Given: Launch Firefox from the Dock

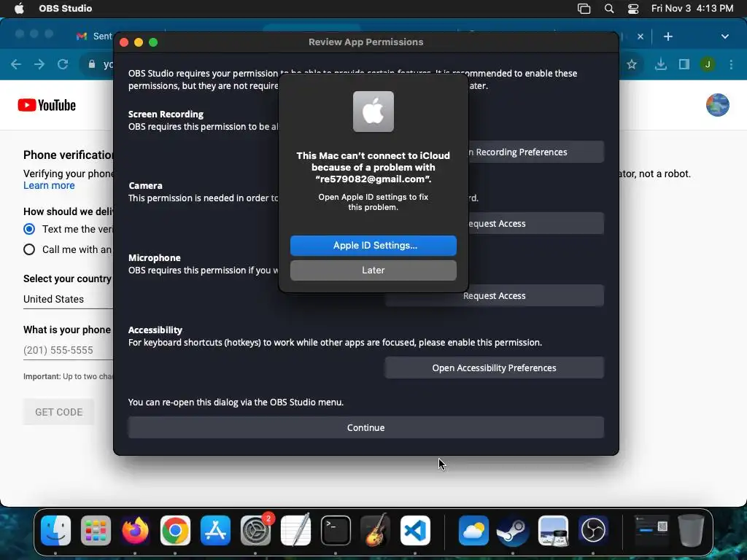Looking at the screenshot, I should coord(135,531).
